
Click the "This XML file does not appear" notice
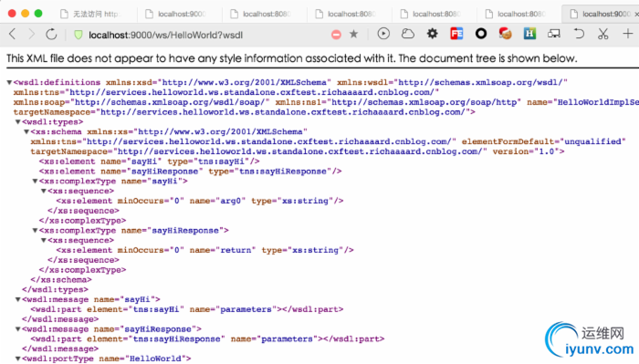292,58
